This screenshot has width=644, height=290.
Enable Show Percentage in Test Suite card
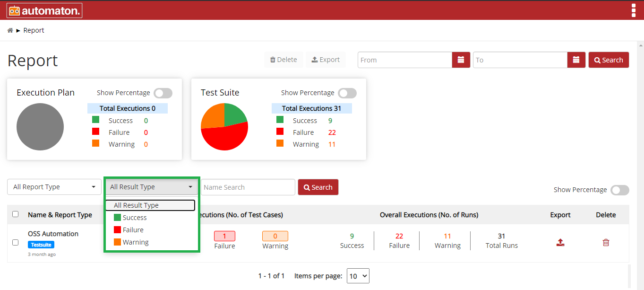coord(347,93)
